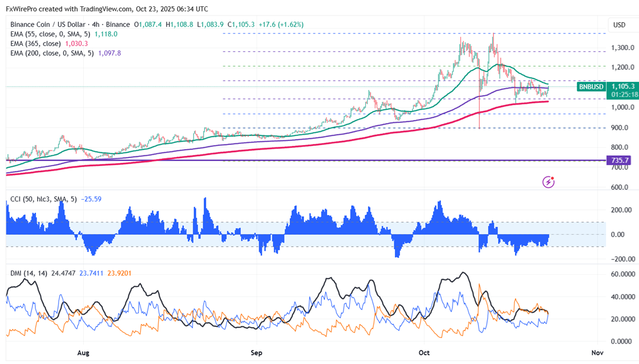Click the FxWirePro TradingView attribution text
The width and height of the screenshot is (639, 364).
pos(107,9)
